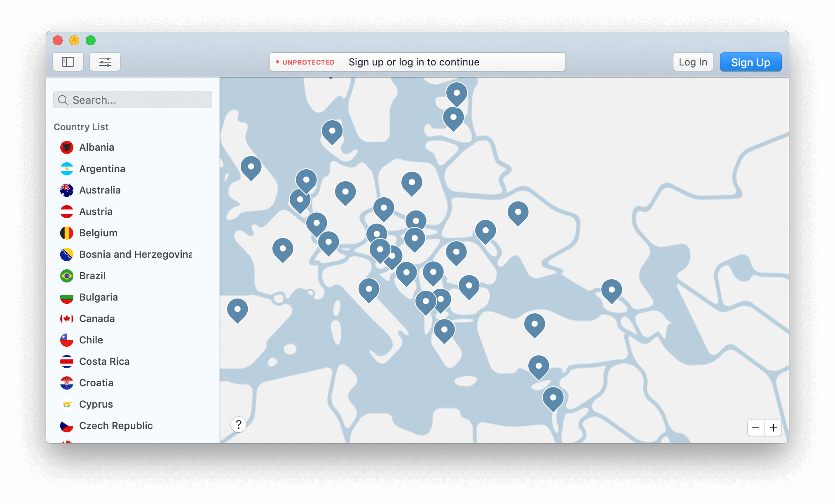Click the Poland map pin

pos(412,183)
